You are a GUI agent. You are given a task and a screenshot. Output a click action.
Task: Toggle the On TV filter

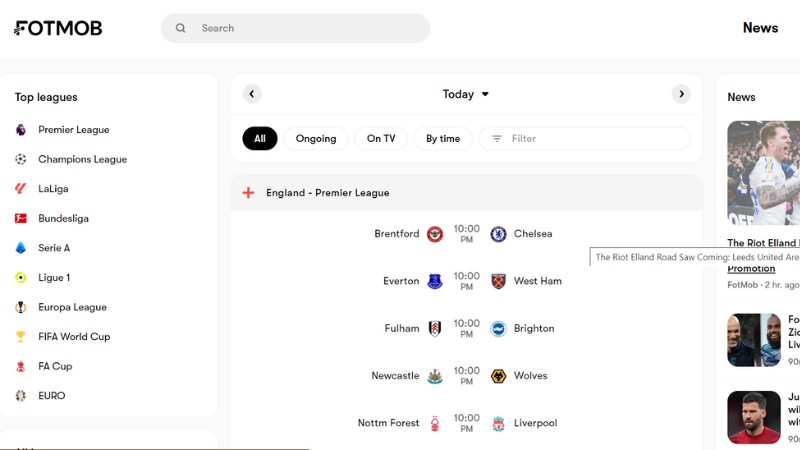tap(381, 139)
